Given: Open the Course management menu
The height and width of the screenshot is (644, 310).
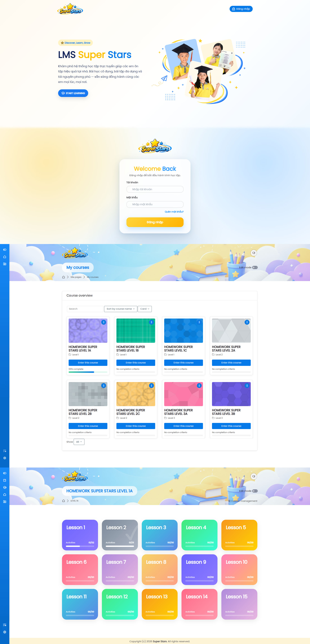Looking at the screenshot, I should click(x=243, y=501).
